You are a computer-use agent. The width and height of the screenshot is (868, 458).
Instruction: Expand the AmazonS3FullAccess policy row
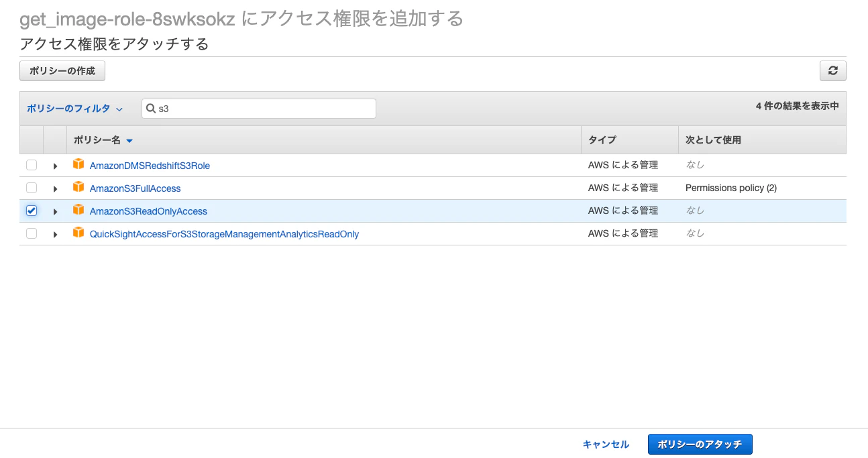click(x=55, y=188)
